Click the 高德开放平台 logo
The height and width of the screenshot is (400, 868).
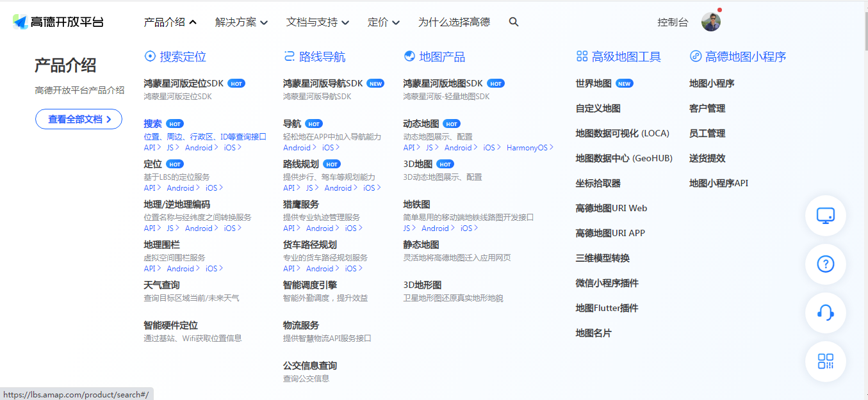pyautogui.click(x=58, y=22)
